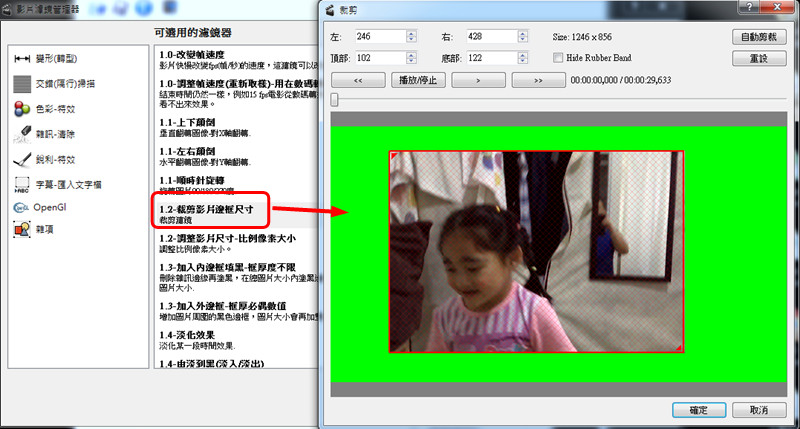Screen dimensions: 800x429
Task: Select the 交錯(隔行)掃描 interlacing category icon
Action: (22, 84)
